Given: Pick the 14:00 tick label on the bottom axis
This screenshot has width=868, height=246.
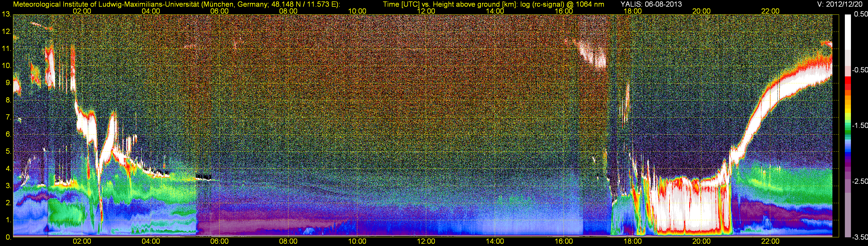Looking at the screenshot, I should coord(495,241).
